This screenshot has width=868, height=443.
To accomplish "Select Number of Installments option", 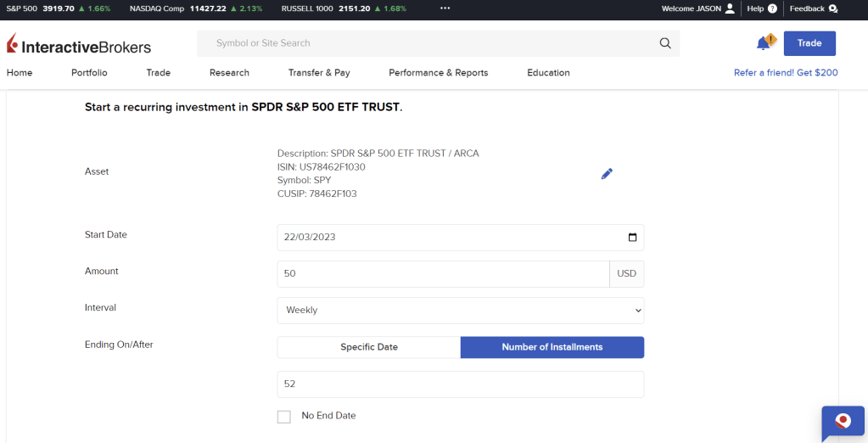I will (x=552, y=347).
